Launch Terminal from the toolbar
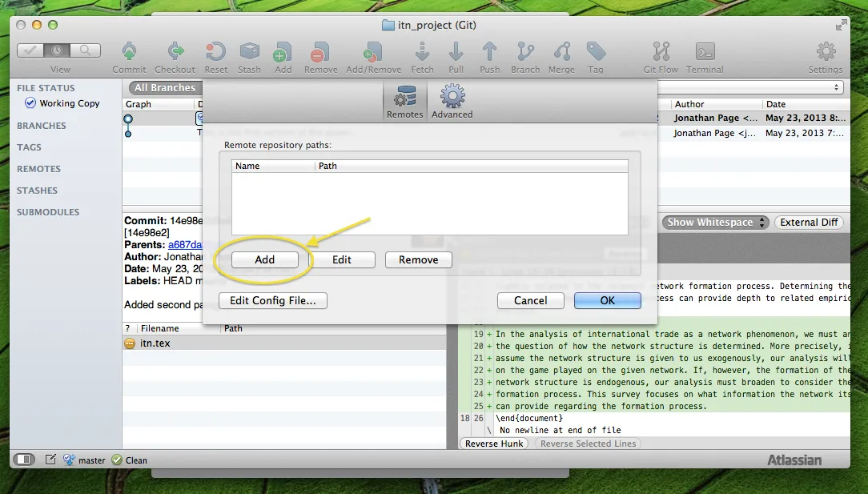Image resolution: width=868 pixels, height=494 pixels. click(x=705, y=53)
